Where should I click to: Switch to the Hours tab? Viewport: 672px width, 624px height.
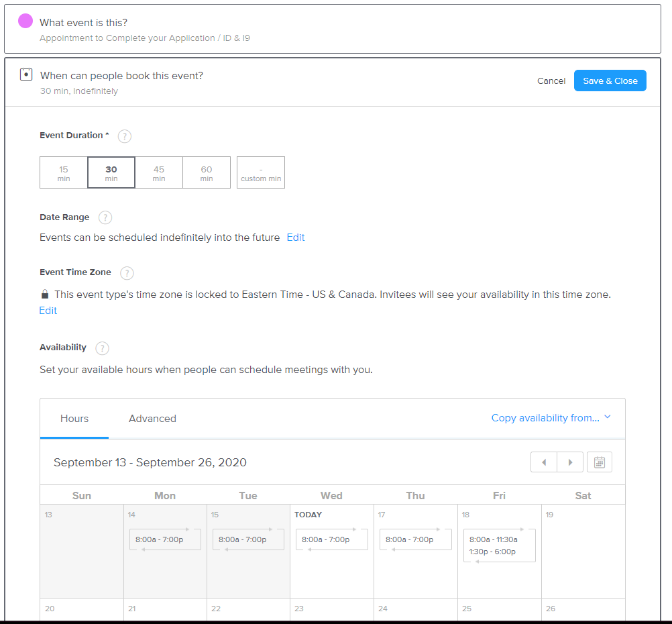point(74,419)
